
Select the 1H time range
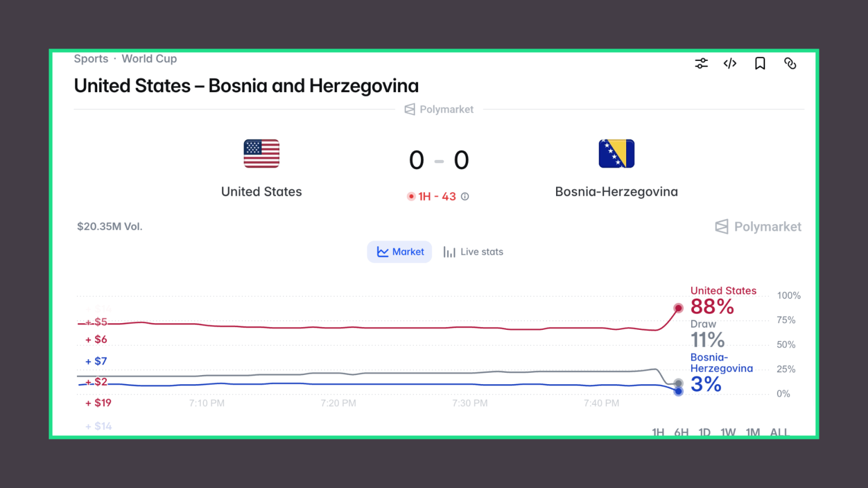[x=658, y=432]
